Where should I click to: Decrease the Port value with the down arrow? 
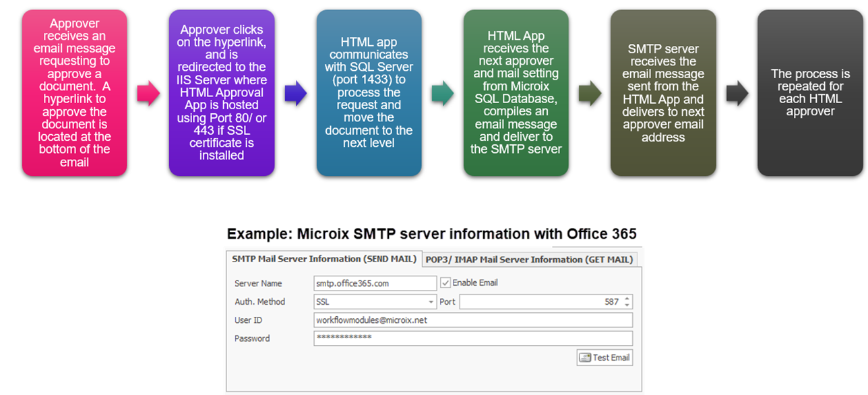pos(627,305)
